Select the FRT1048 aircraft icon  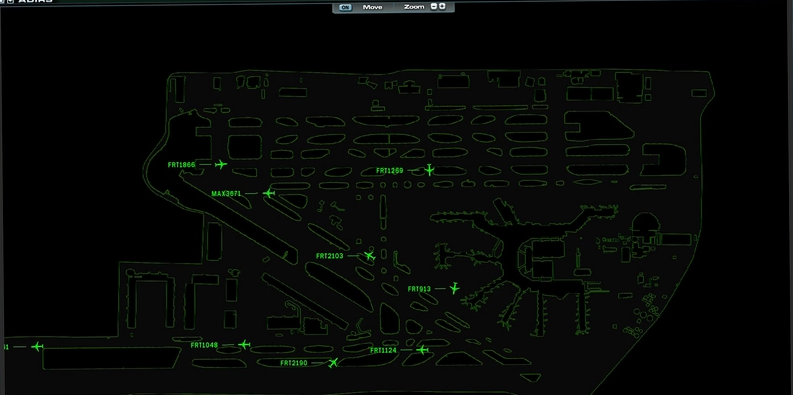point(244,344)
